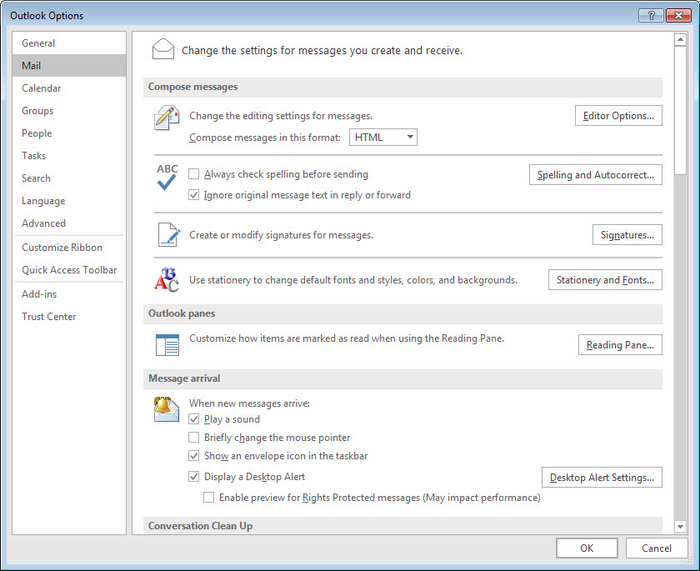Toggle the Play a sound checkbox
700x571 pixels.
coord(193,419)
